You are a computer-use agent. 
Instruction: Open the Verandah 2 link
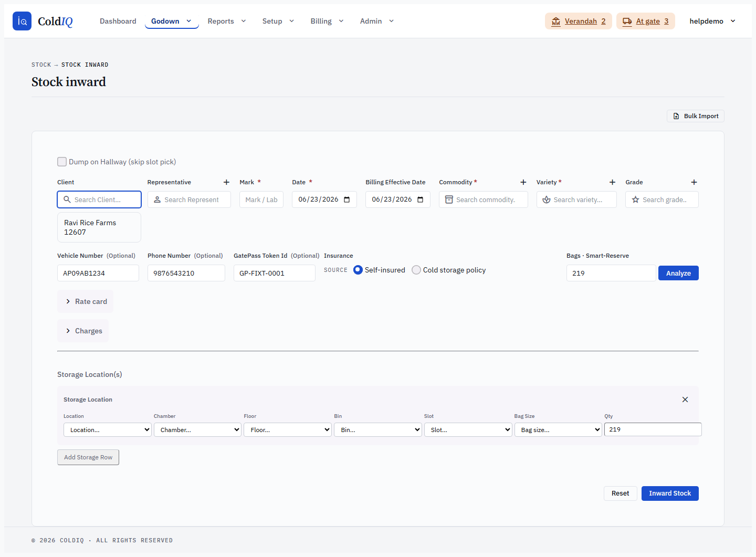pos(579,21)
